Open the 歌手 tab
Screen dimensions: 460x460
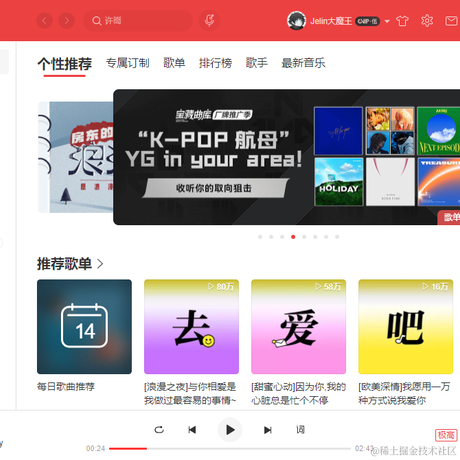pyautogui.click(x=257, y=63)
